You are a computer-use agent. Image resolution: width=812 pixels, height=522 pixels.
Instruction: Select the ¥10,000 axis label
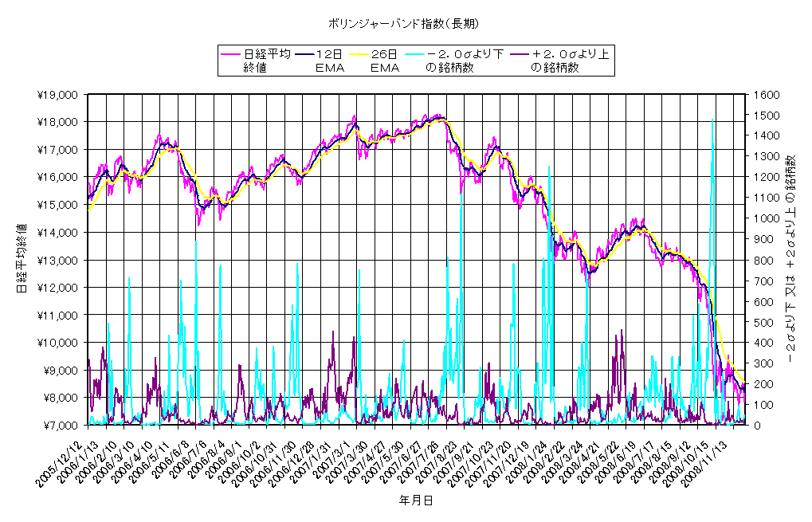pyautogui.click(x=57, y=343)
